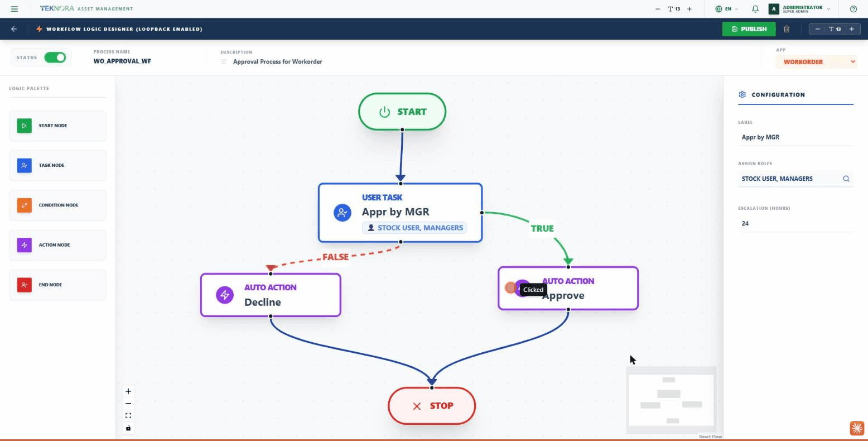
Task: Publish the workflow
Action: 749,29
